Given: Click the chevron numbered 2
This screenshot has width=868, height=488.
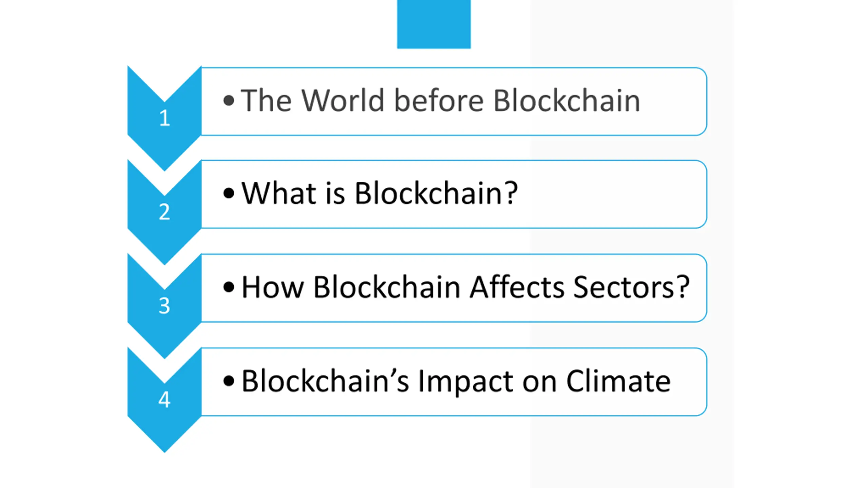Looking at the screenshot, I should click(x=164, y=212).
